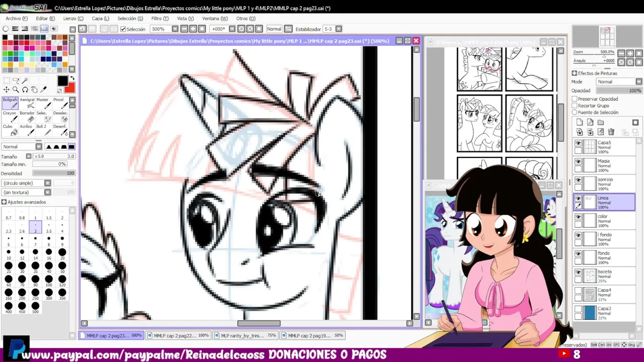
Task: Flip the canvas view horizontally
Action: tap(288, 29)
